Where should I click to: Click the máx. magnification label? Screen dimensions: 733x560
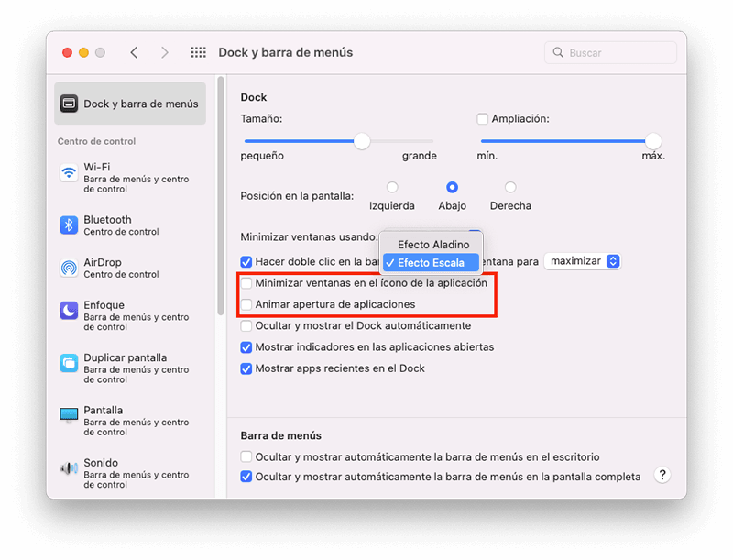[653, 156]
